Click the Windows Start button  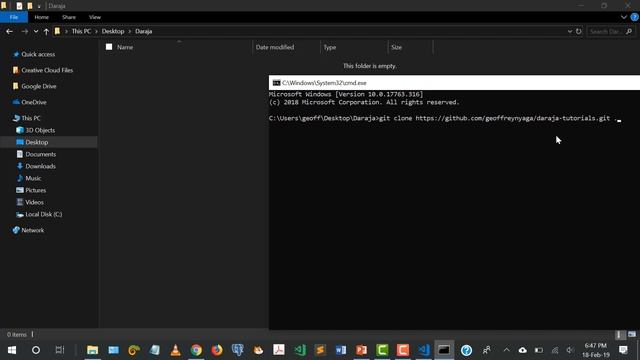(x=12, y=350)
